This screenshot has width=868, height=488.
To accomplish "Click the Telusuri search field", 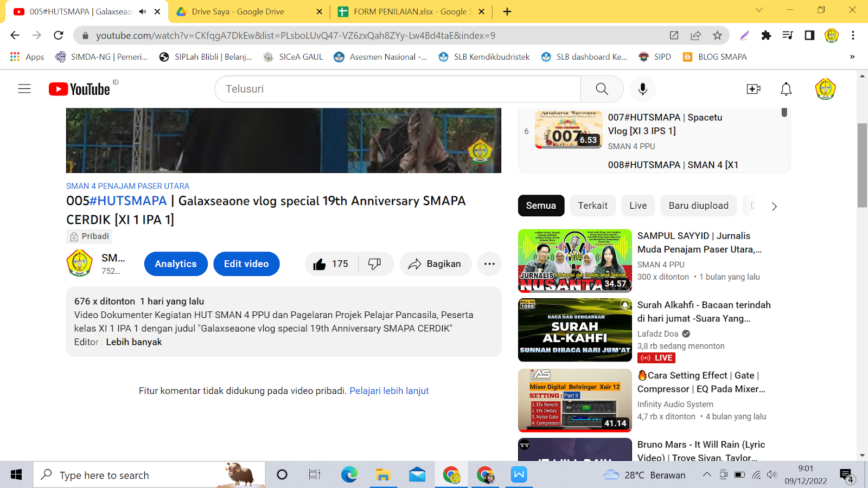I will (x=398, y=89).
